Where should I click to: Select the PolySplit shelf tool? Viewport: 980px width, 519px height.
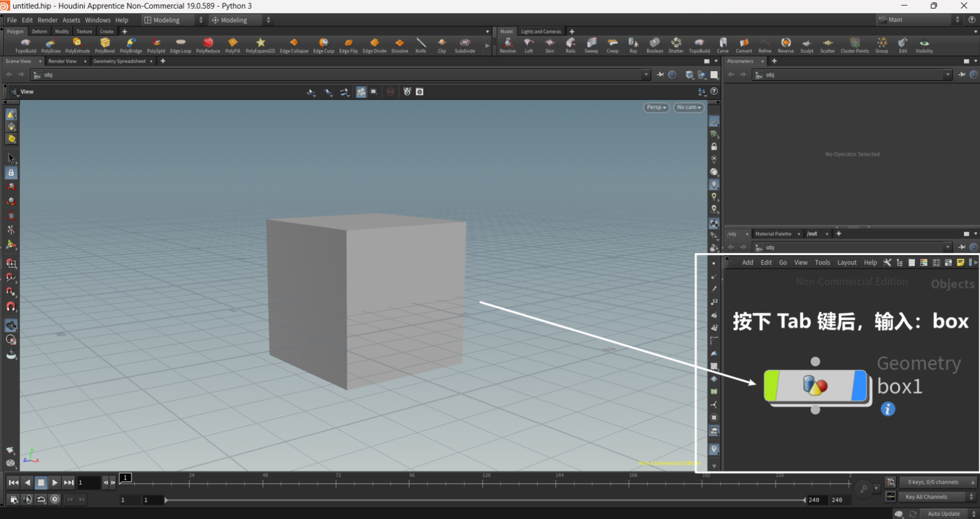[x=156, y=45]
